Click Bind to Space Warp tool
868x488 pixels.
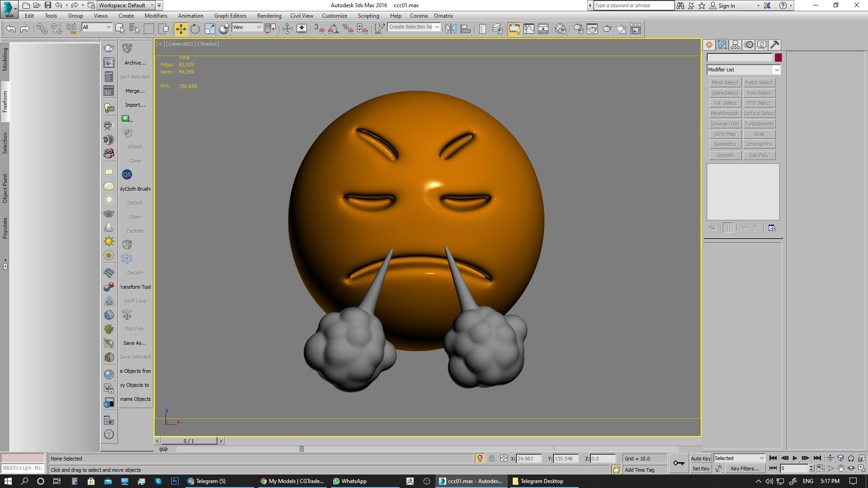pyautogui.click(x=71, y=29)
